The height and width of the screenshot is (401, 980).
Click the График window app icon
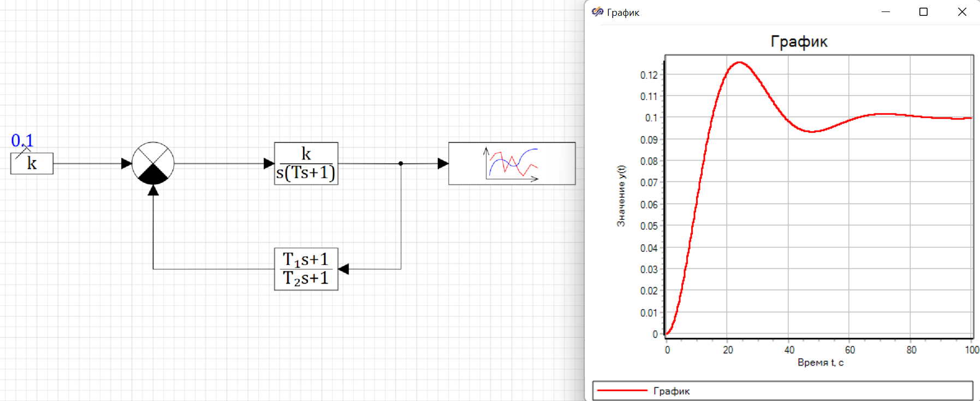[x=597, y=11]
